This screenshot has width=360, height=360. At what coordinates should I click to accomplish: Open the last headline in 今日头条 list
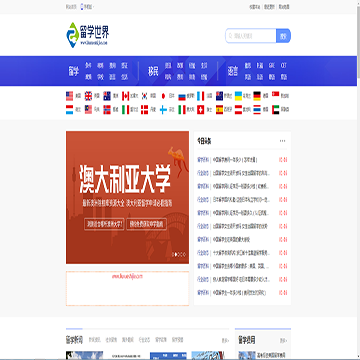pos(239,293)
